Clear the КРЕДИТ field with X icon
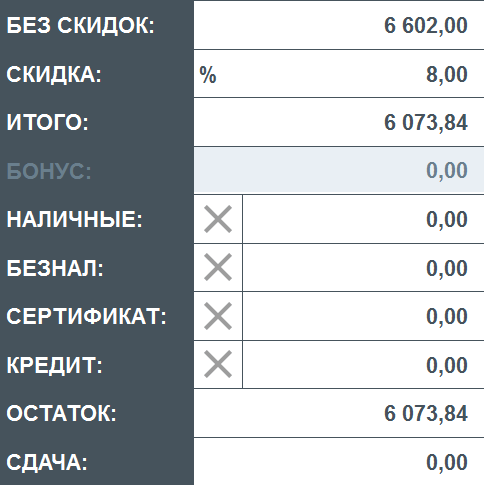This screenshot has width=484, height=485. (218, 364)
